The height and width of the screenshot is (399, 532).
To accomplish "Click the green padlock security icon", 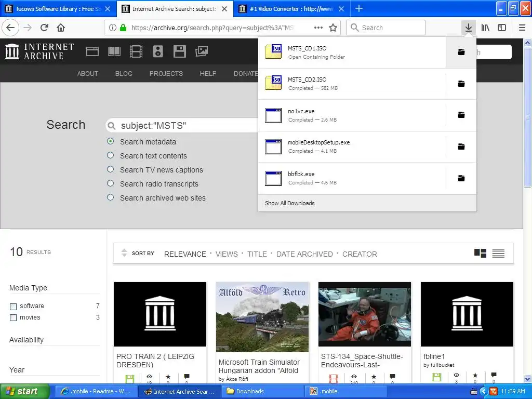I will pyautogui.click(x=123, y=28).
